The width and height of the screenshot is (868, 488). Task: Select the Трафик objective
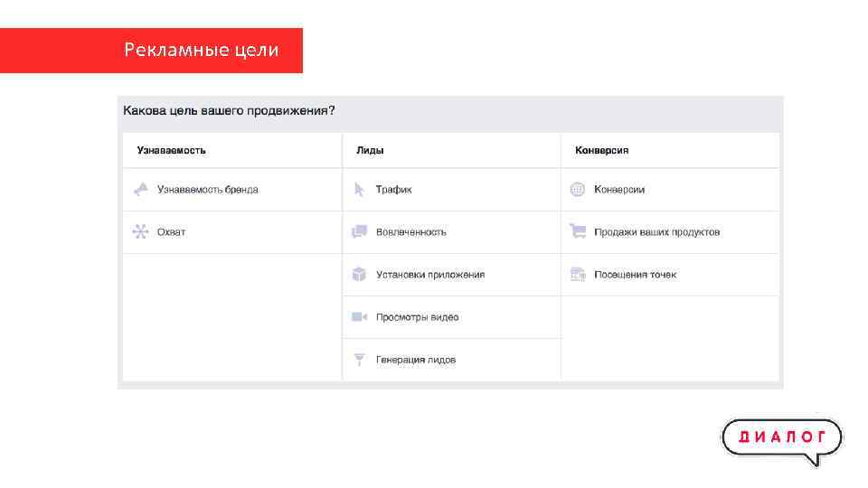pyautogui.click(x=394, y=190)
